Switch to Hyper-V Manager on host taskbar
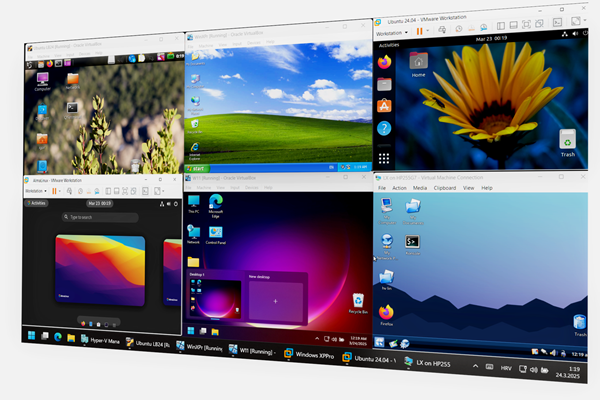600x400 pixels. pos(100,340)
